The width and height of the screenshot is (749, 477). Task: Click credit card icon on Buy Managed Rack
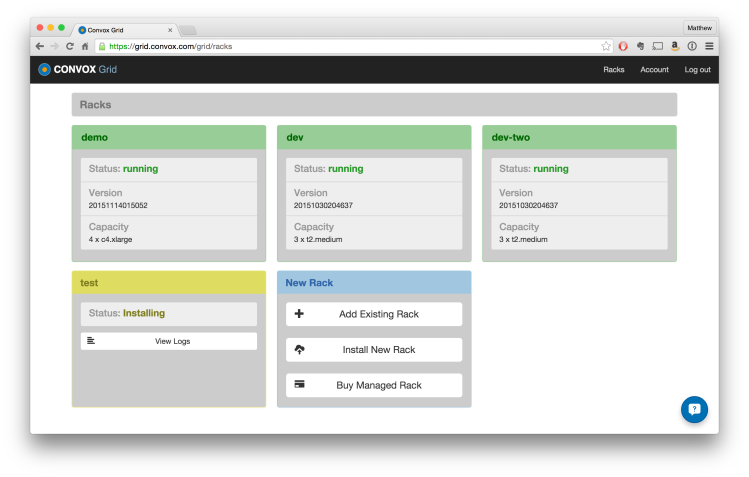click(x=300, y=384)
